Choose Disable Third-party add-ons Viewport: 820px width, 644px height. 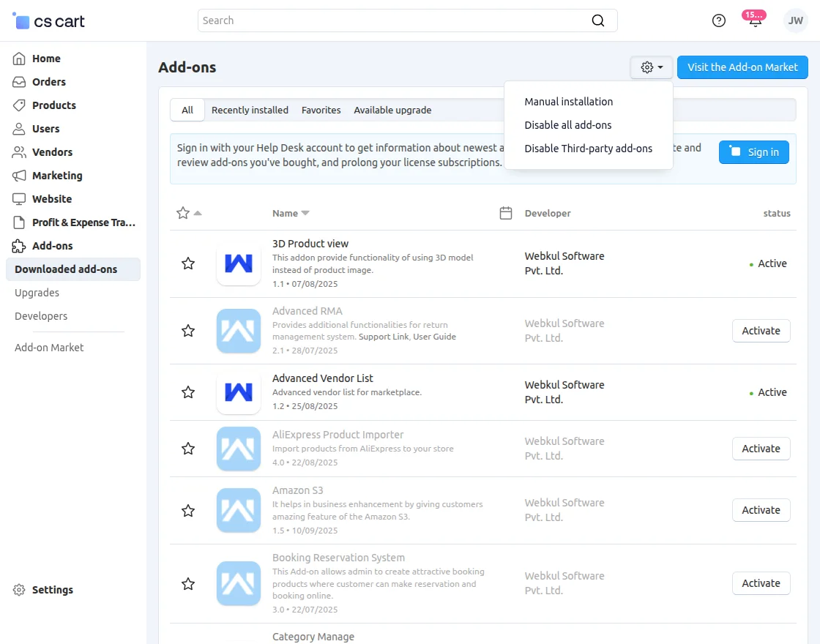tap(589, 149)
